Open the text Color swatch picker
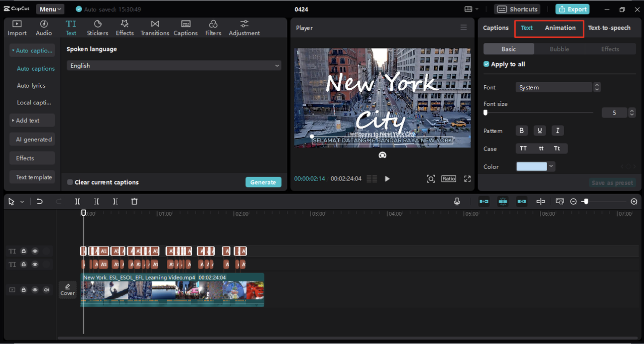Screen dimensions: 644x344 pyautogui.click(x=531, y=167)
